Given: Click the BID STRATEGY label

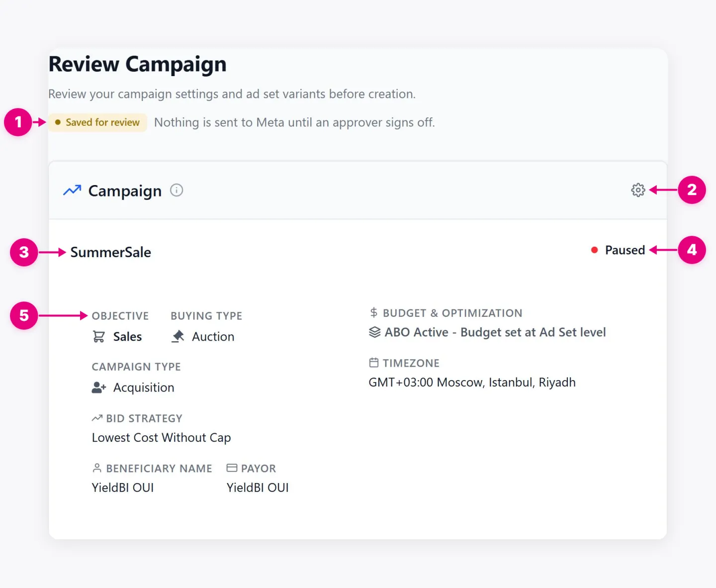Looking at the screenshot, I should [144, 418].
